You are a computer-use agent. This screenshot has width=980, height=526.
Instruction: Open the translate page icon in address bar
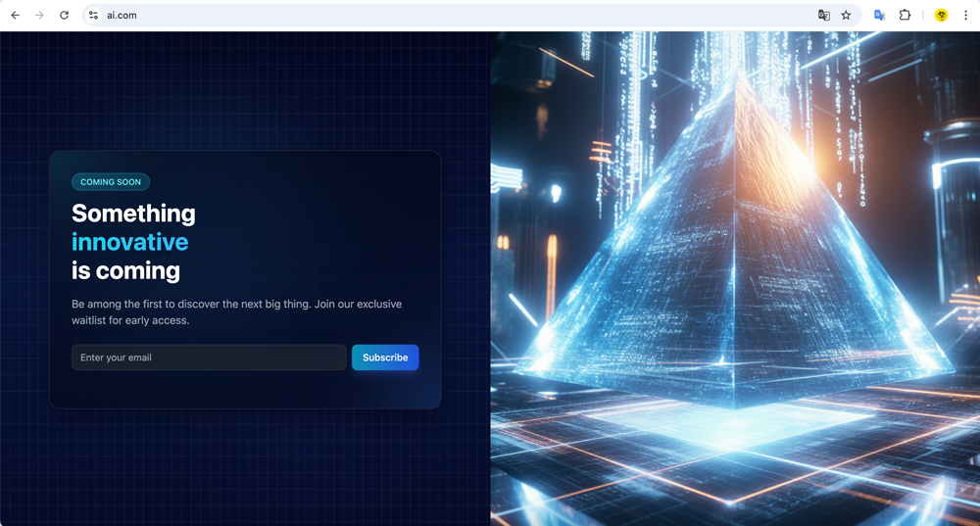tap(824, 15)
